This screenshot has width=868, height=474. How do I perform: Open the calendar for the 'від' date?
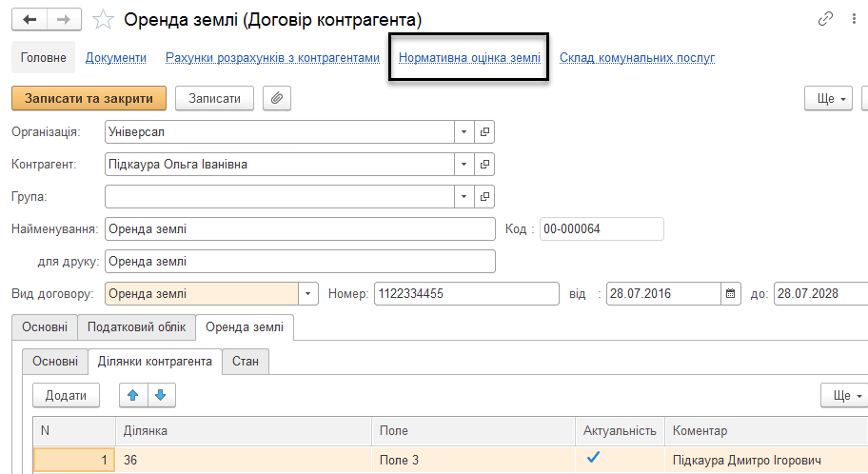click(x=731, y=293)
